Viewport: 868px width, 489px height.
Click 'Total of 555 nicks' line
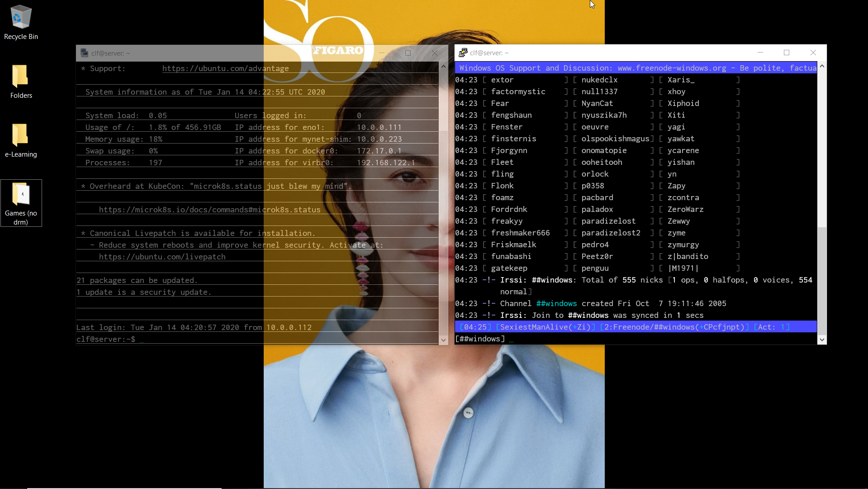point(622,280)
